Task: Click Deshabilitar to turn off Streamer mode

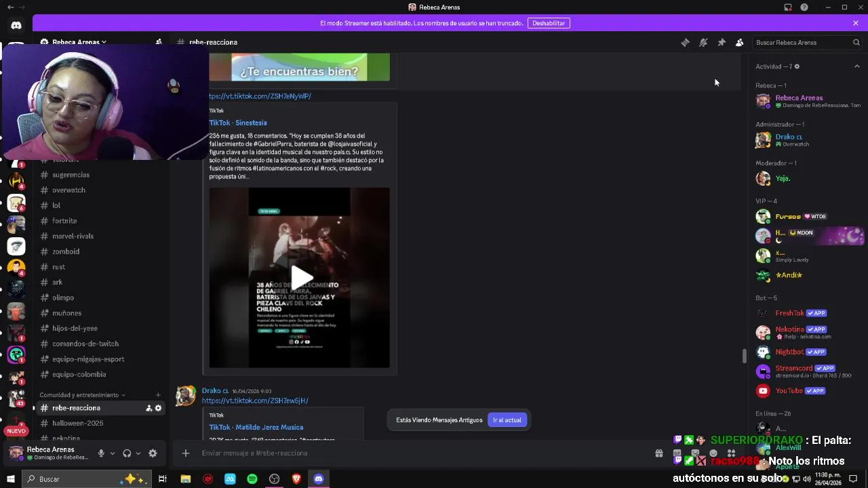Action: pos(549,23)
